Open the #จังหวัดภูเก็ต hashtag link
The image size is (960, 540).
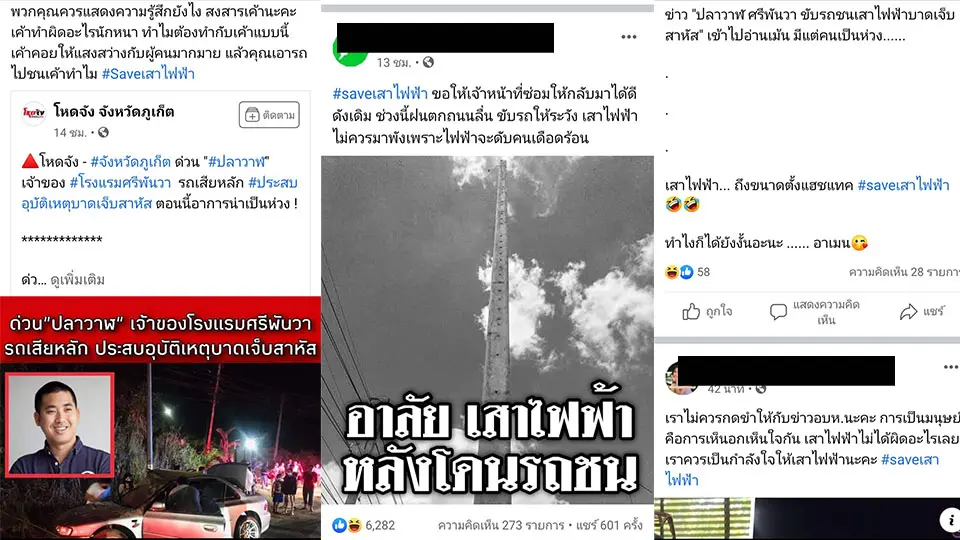[x=130, y=162]
